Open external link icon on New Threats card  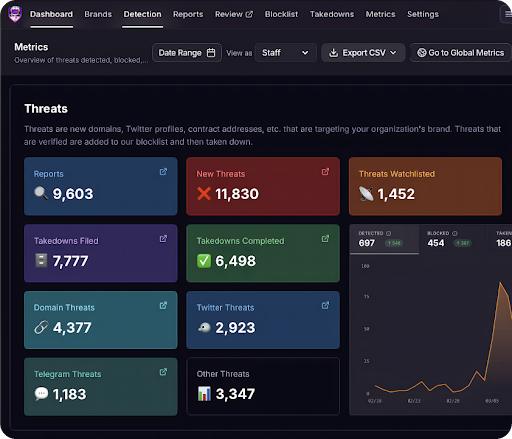coord(325,172)
